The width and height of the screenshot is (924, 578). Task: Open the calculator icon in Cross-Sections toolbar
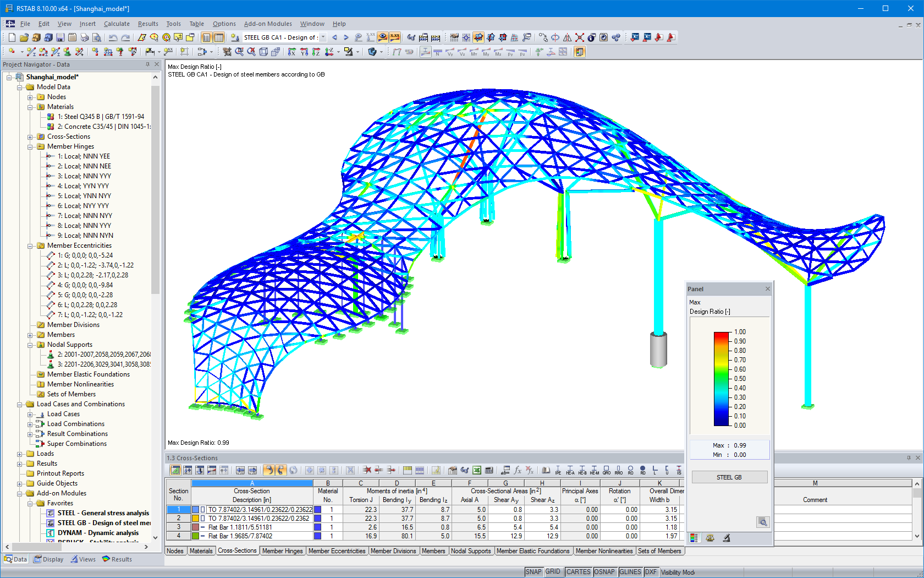click(489, 470)
